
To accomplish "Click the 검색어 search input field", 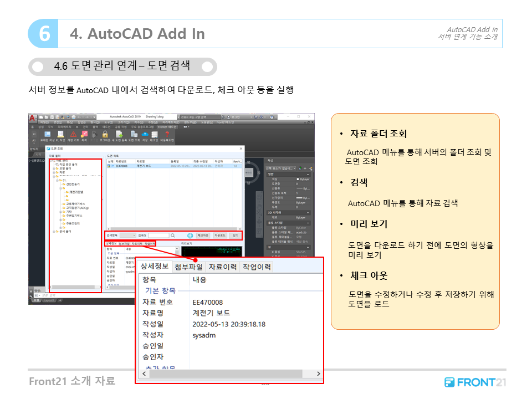I will tap(158, 236).
